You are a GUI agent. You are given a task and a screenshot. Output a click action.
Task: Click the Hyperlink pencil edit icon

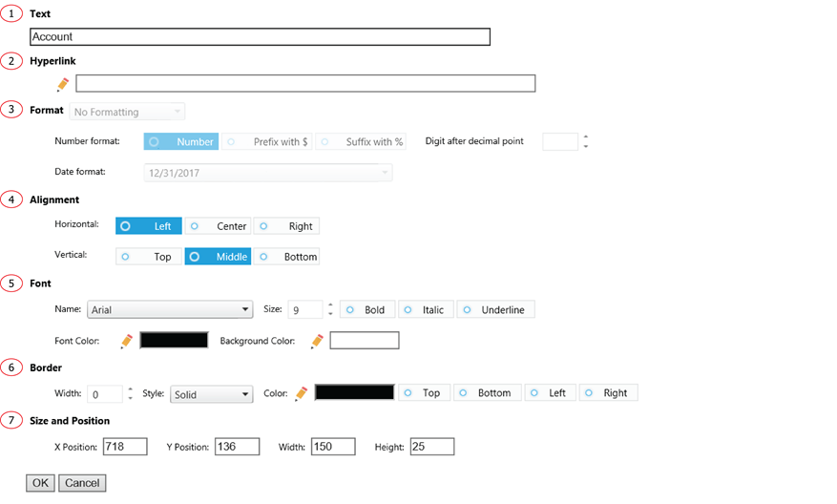pos(63,84)
